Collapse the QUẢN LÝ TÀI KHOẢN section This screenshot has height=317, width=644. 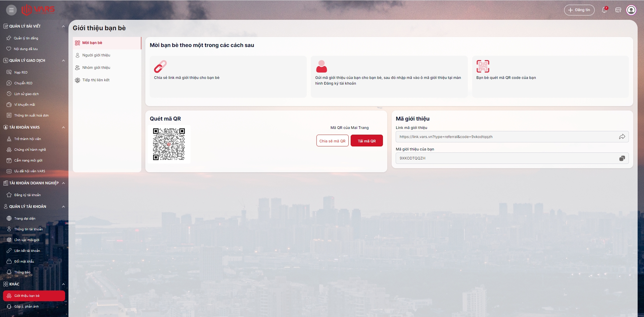coord(63,207)
